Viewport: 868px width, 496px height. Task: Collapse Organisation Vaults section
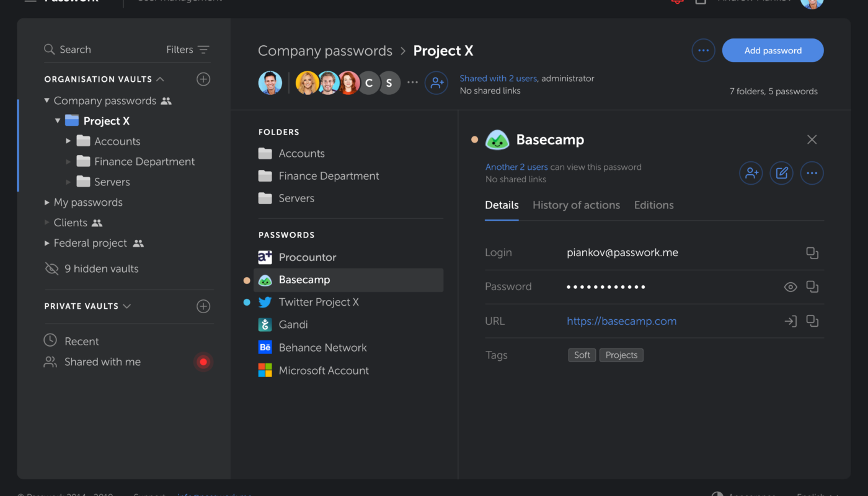point(160,79)
